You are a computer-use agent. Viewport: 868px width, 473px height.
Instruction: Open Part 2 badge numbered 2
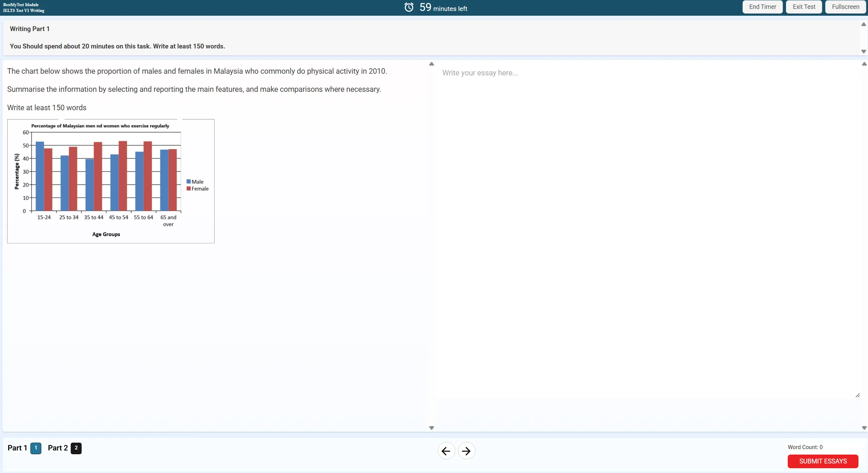[x=76, y=448]
